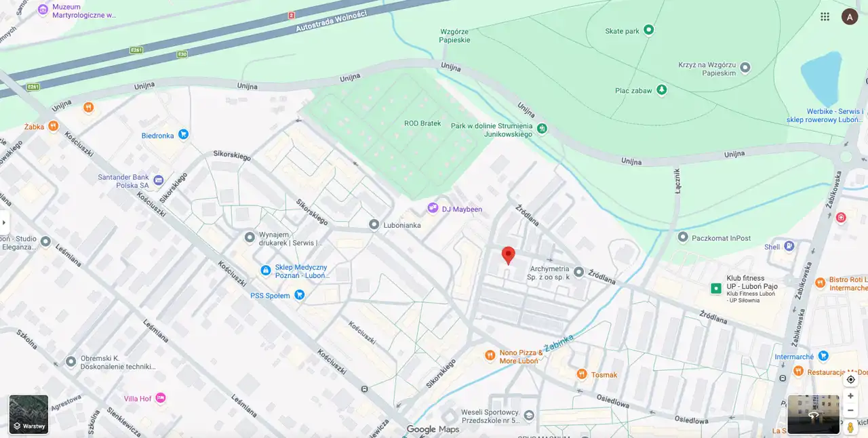Open the Street View preview thumbnail
Viewport: 868px width, 438px height.
814,414
